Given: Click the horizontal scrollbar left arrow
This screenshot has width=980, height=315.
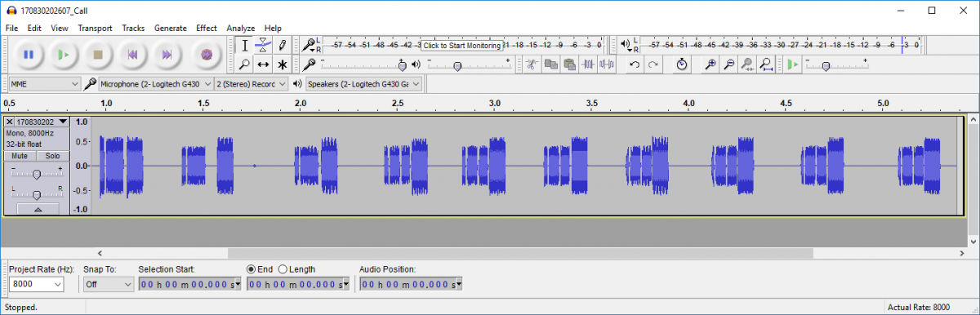Looking at the screenshot, I should coord(100,253).
